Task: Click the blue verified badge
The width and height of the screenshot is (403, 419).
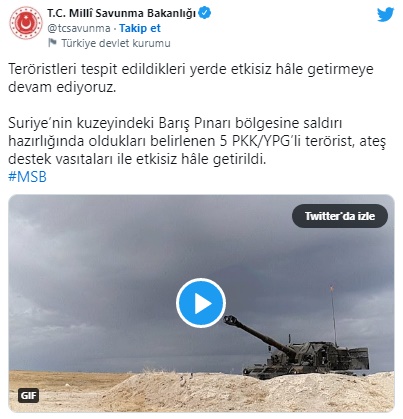Action: 204,13
